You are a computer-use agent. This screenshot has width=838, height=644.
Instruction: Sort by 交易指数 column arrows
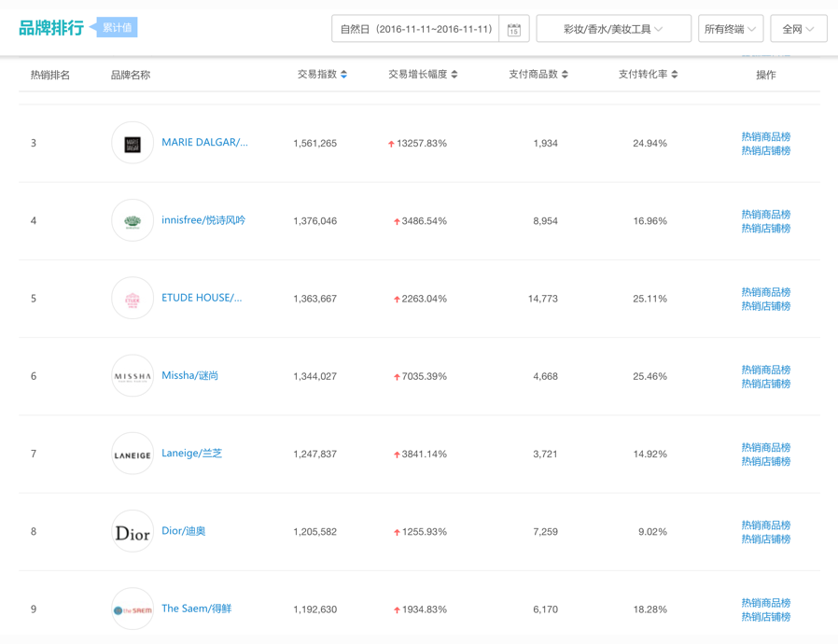tap(343, 75)
